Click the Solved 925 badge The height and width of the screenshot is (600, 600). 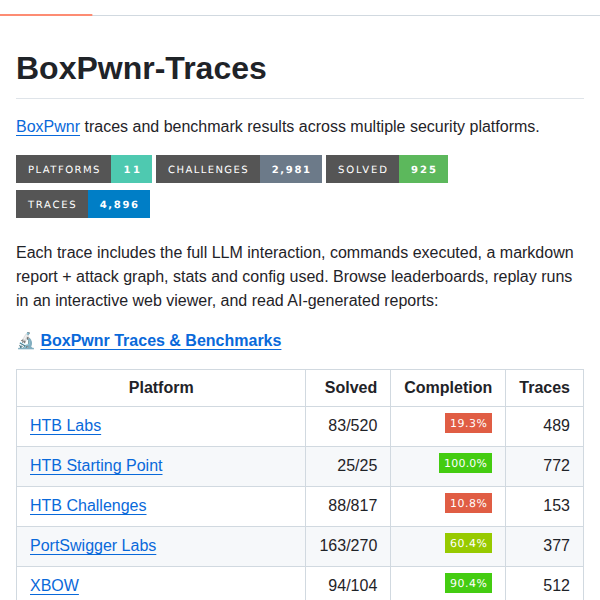tap(387, 169)
